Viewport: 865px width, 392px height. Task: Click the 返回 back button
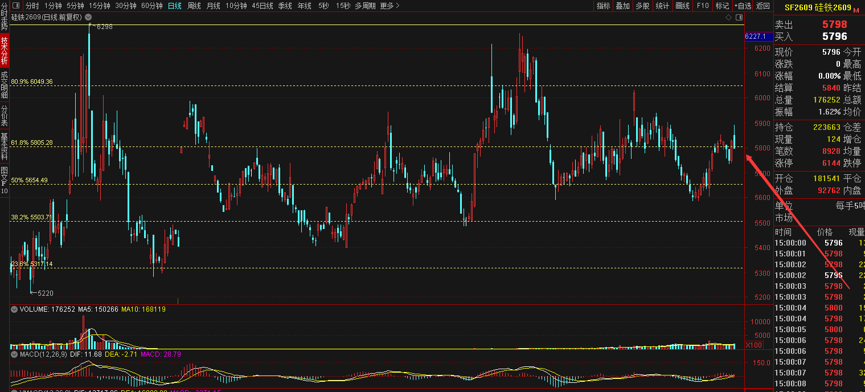click(763, 6)
